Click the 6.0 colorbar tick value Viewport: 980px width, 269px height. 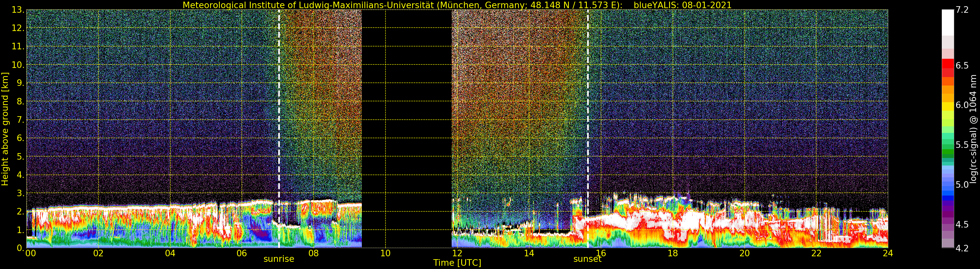962,105
